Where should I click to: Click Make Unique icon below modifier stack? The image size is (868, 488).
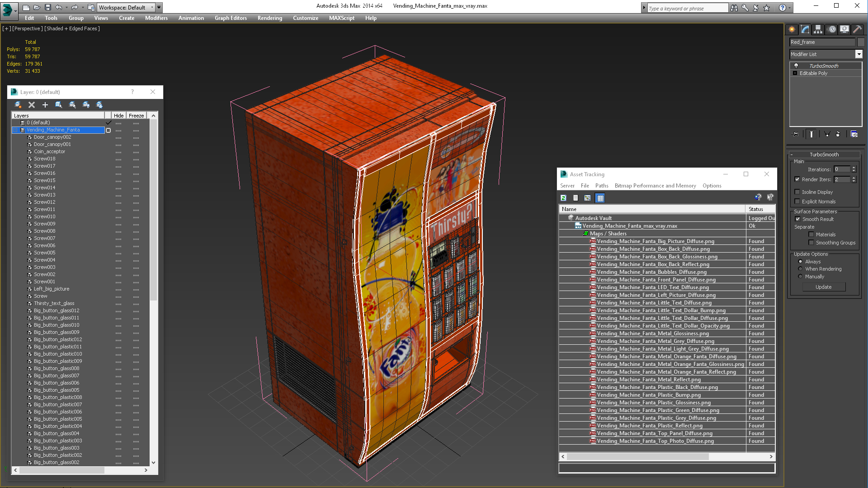pyautogui.click(x=827, y=134)
